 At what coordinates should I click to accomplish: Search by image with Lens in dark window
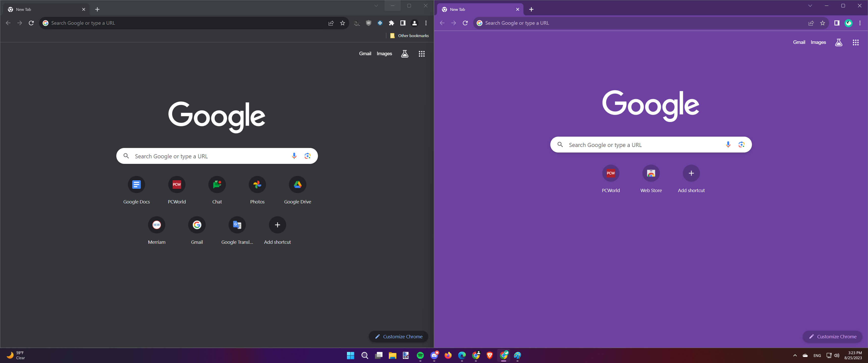pos(307,156)
